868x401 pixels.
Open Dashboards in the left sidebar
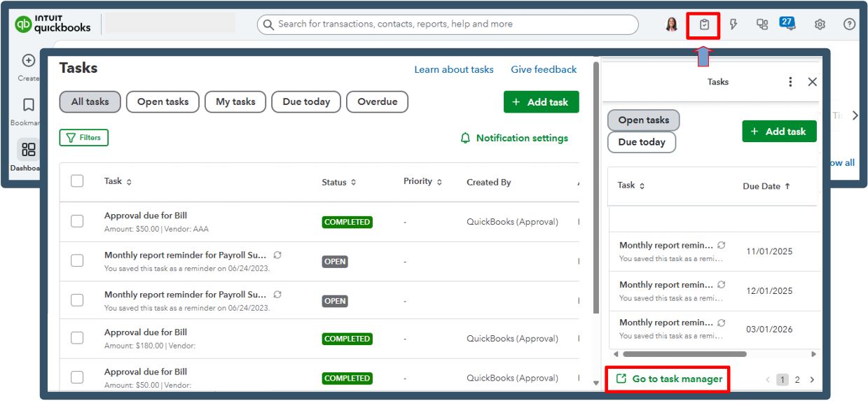tap(29, 150)
